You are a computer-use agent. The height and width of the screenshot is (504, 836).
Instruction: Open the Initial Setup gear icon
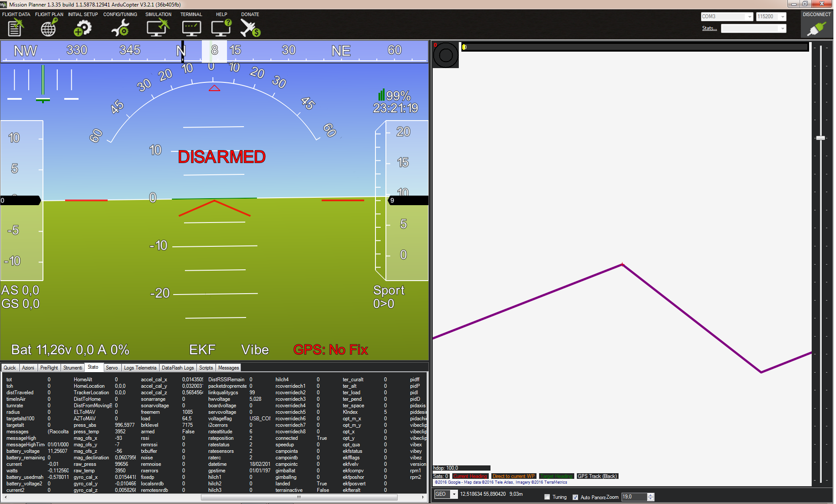[x=82, y=29]
